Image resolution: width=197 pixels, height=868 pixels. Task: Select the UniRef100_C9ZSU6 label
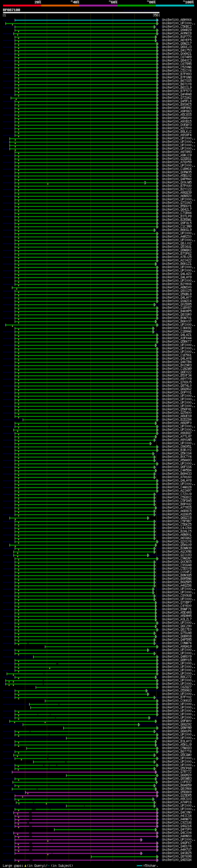tap(177, 822)
